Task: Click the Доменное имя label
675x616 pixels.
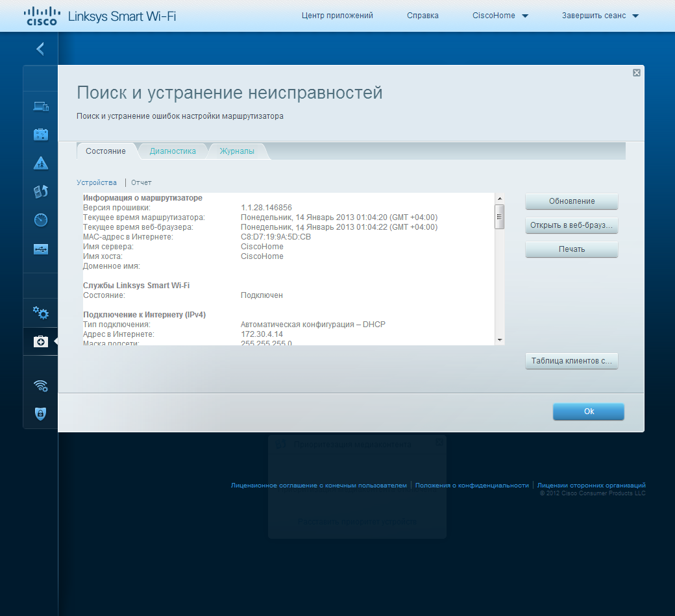Action: click(x=112, y=267)
